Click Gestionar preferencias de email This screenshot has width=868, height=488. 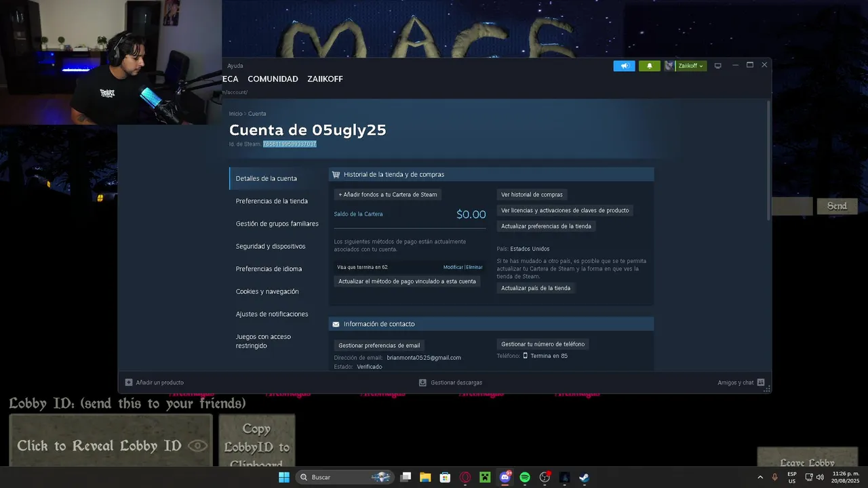[x=379, y=346]
